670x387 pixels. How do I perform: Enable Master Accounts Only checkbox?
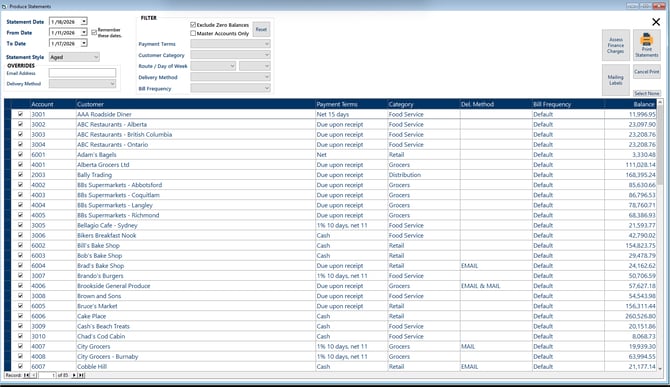click(x=193, y=33)
